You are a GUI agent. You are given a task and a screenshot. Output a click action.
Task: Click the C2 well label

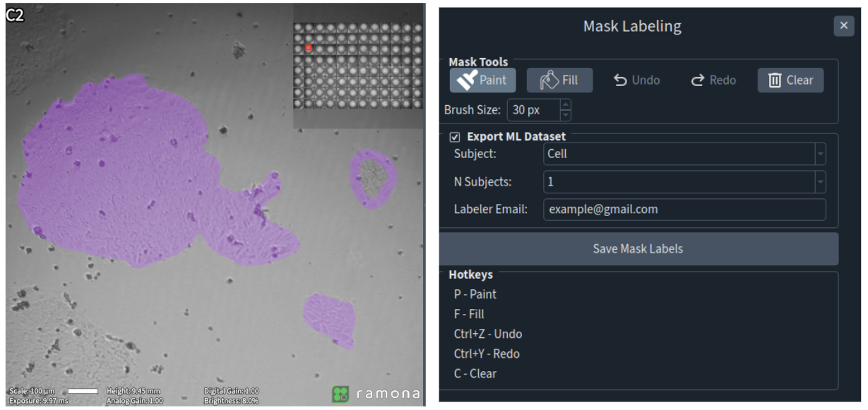click(15, 15)
